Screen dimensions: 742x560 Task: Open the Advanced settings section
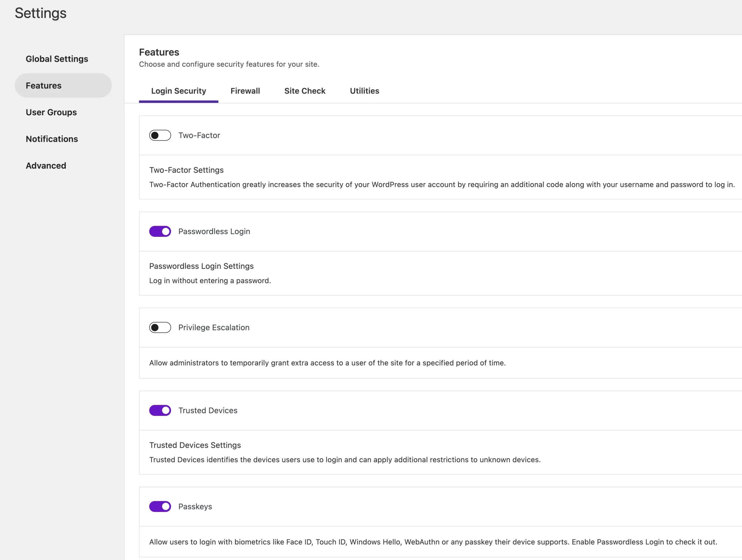pos(46,166)
